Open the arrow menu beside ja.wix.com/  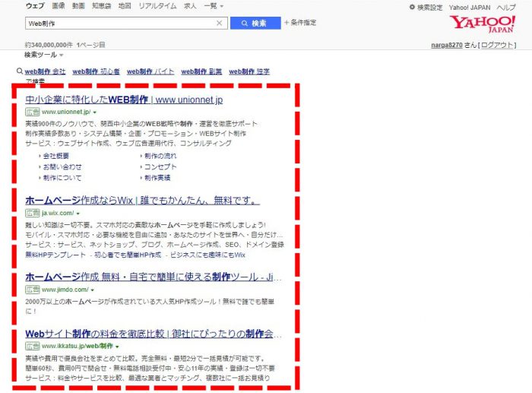click(x=78, y=214)
